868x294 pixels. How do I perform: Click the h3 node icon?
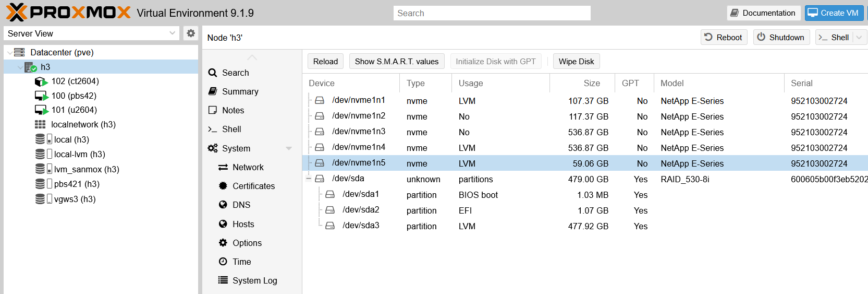coord(31,67)
